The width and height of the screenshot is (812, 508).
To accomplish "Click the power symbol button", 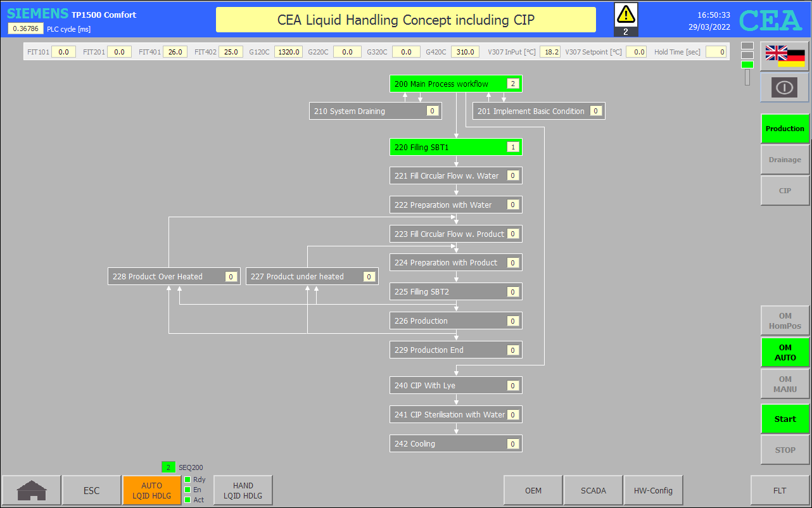I will [785, 87].
